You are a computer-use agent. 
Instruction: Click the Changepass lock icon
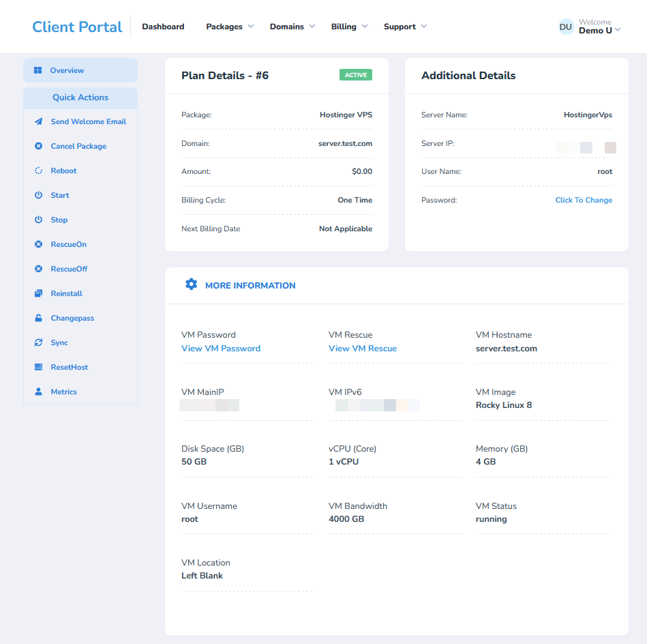tap(39, 318)
